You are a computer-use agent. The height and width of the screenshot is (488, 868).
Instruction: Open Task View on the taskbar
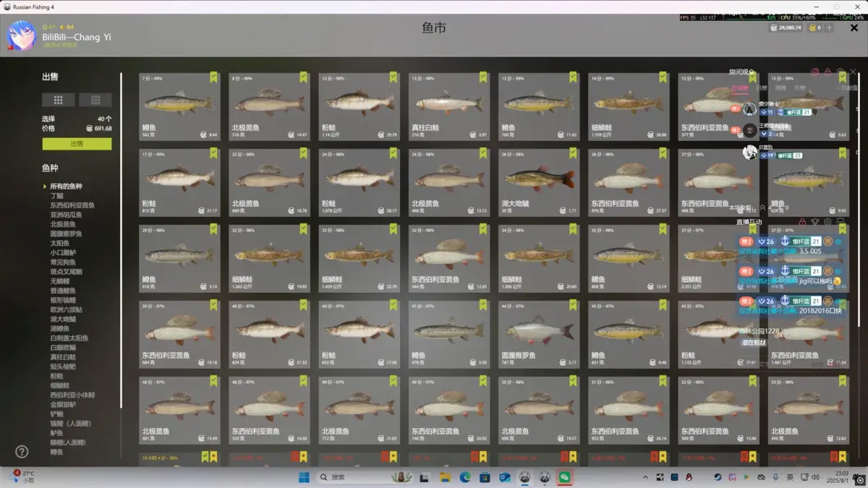point(425,477)
